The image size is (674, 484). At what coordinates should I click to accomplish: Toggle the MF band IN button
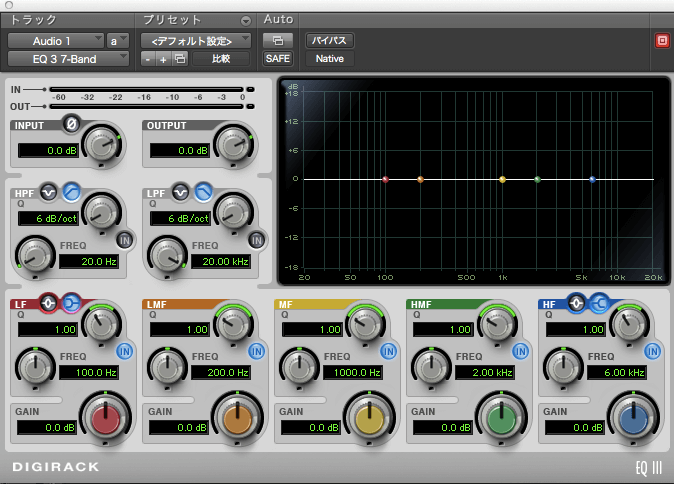tap(389, 351)
